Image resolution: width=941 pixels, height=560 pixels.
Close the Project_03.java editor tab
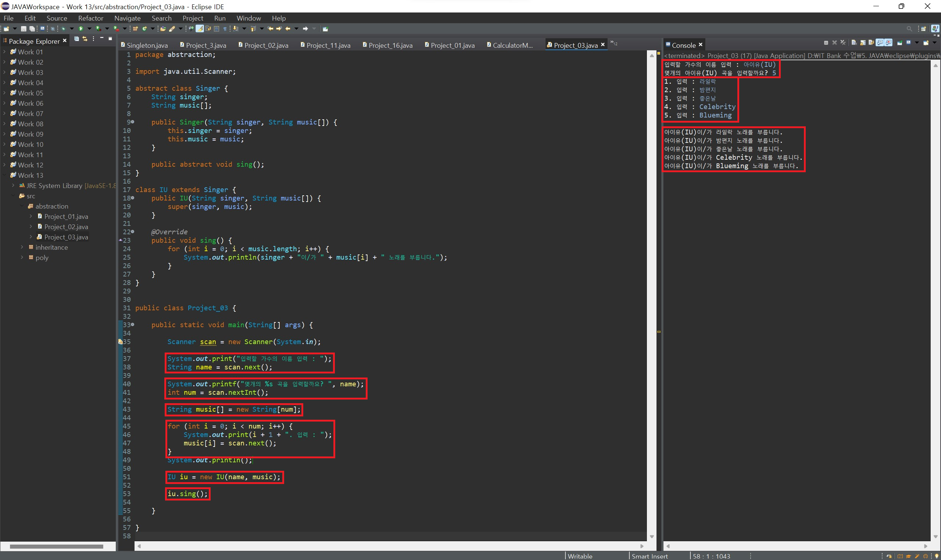click(603, 45)
